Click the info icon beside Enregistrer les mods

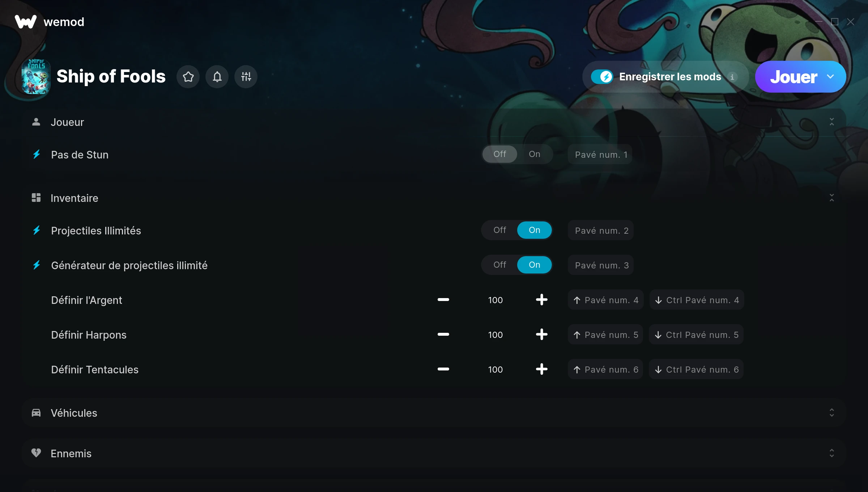pos(732,77)
